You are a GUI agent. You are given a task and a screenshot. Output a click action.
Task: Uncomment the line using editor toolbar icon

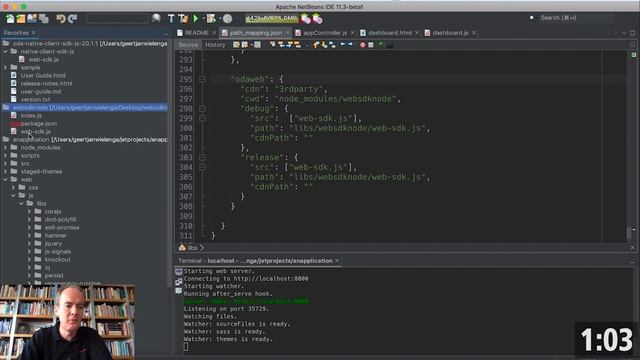tap(390, 44)
